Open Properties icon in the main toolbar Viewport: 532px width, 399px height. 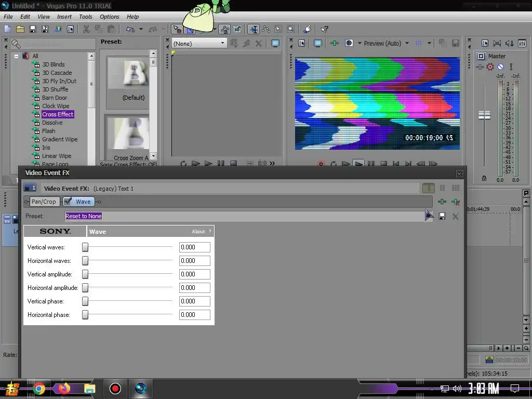click(70, 29)
